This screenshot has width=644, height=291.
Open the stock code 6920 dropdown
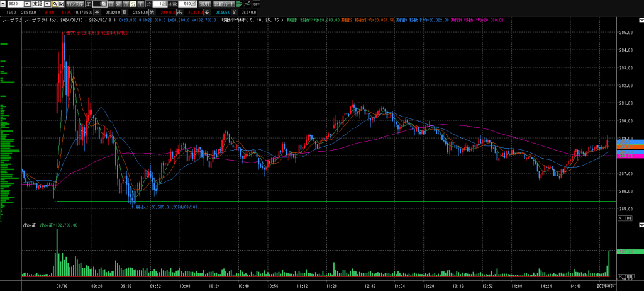pyautogui.click(x=26, y=4)
